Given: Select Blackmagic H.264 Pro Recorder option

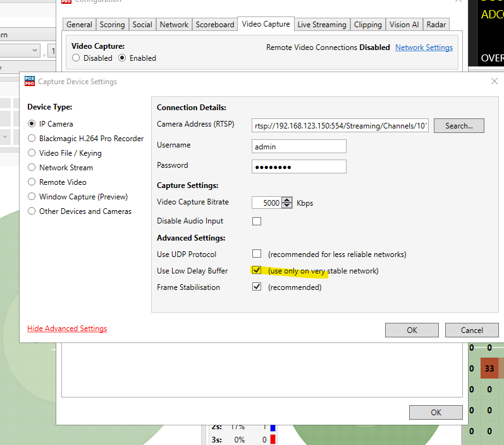Looking at the screenshot, I should (x=32, y=139).
